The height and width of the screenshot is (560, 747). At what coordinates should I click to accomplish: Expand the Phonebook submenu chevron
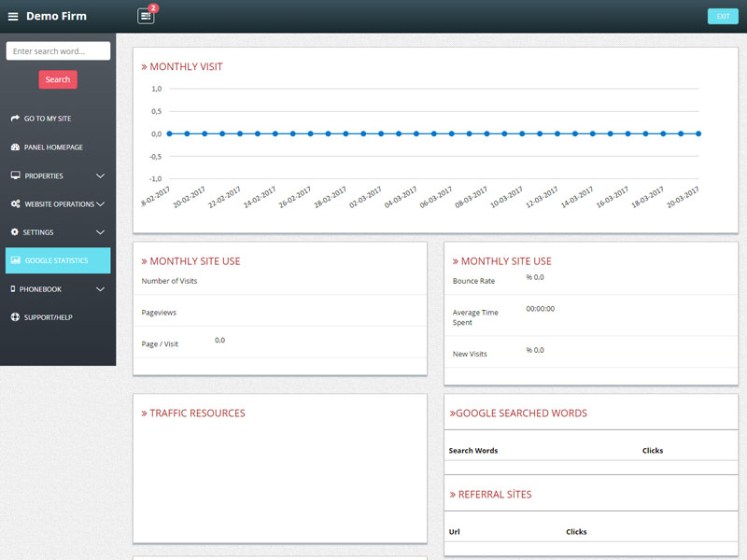pyautogui.click(x=100, y=289)
